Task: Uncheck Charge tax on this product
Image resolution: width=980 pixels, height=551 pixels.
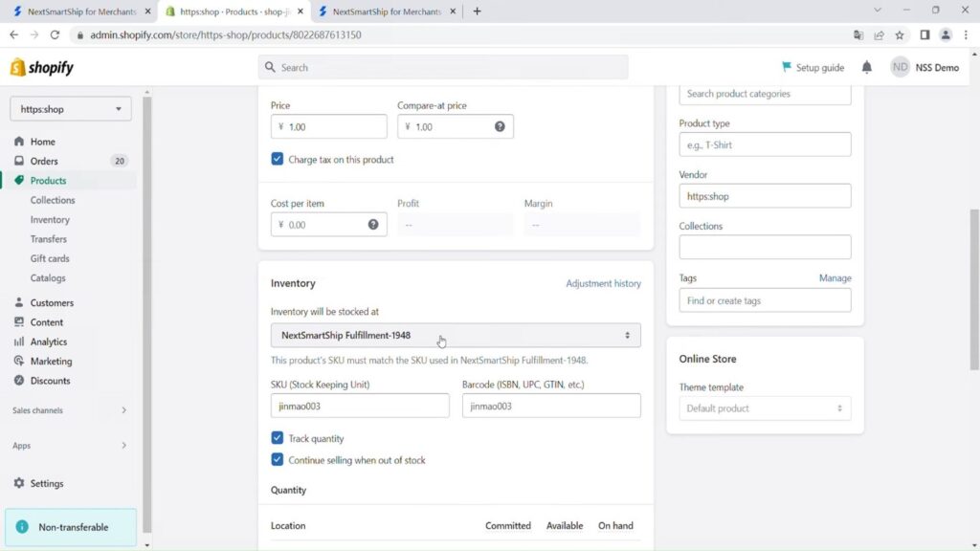Action: click(x=278, y=160)
